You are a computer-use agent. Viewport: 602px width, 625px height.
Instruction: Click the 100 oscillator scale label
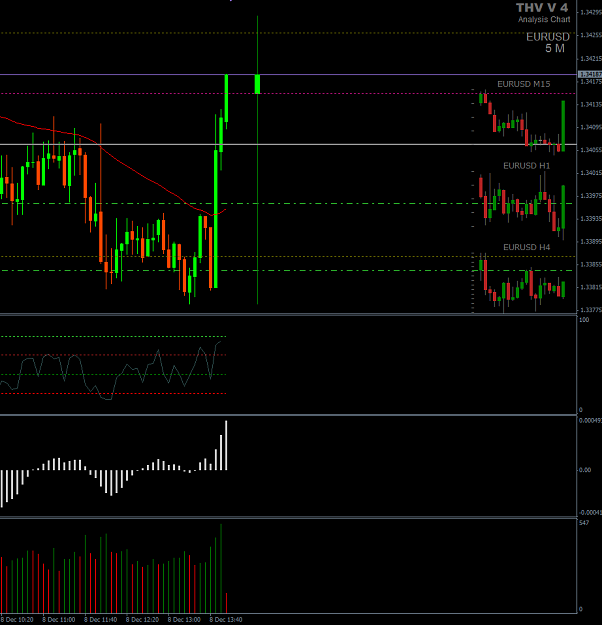pos(584,320)
